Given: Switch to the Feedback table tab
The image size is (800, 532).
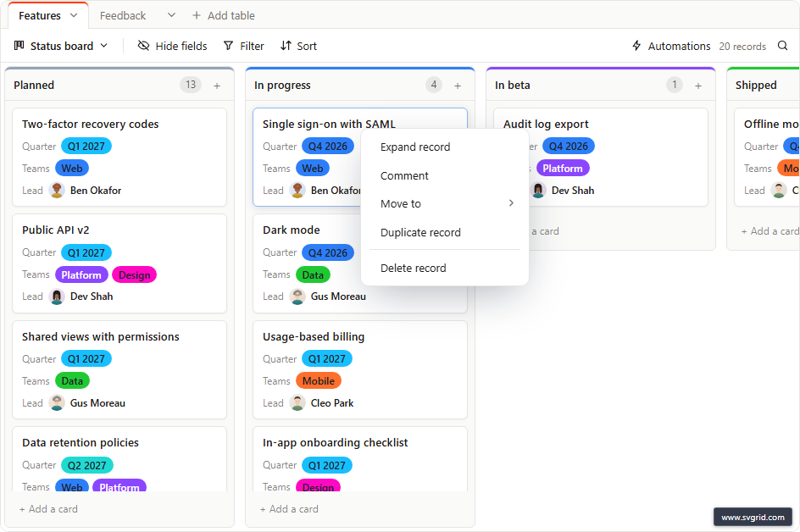Looking at the screenshot, I should tap(122, 16).
